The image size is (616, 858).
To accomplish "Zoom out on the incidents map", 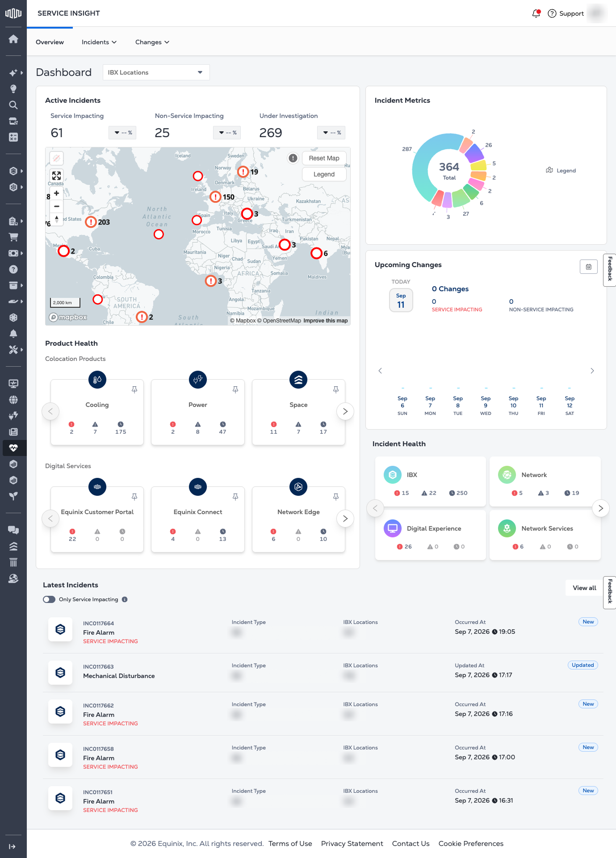I will 56,206.
